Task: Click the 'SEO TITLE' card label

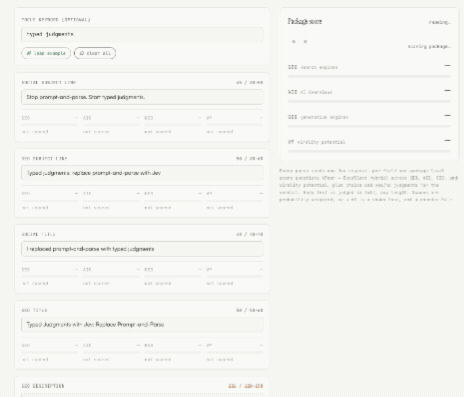Action: pyautogui.click(x=34, y=310)
